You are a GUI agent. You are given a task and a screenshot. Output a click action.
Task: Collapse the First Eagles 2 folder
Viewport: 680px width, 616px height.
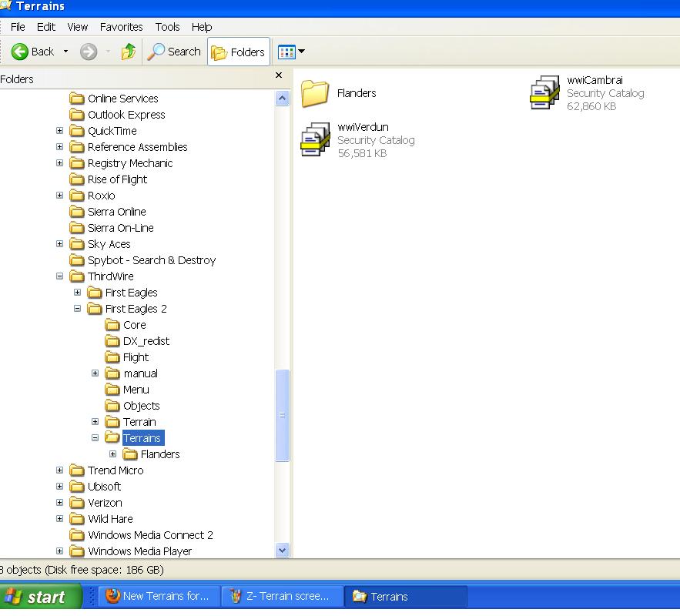tap(77, 308)
